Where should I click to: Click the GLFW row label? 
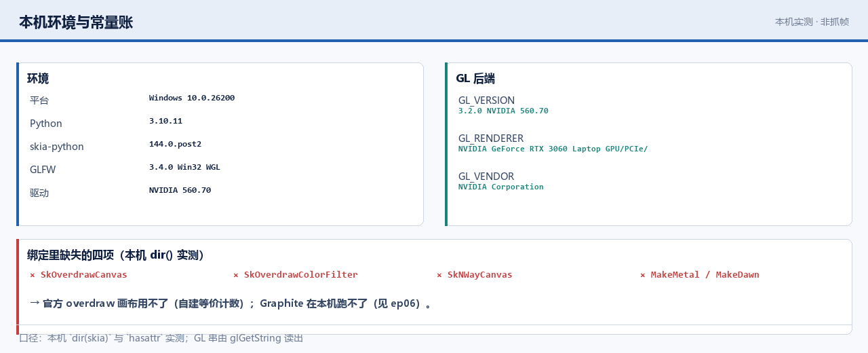[42, 170]
